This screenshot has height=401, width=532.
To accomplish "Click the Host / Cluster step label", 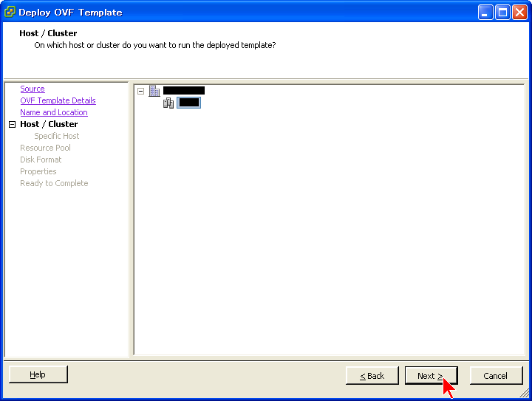I will point(49,124).
